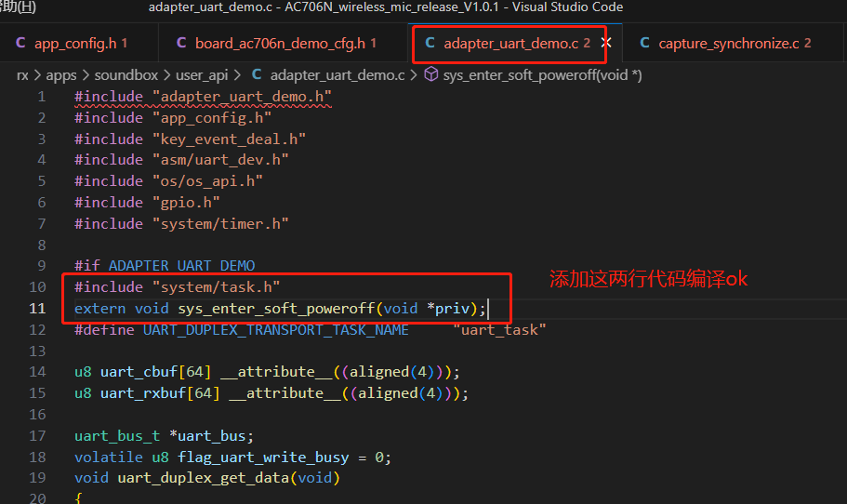
Task: Click the "system/task.h" include string
Action: pos(216,286)
